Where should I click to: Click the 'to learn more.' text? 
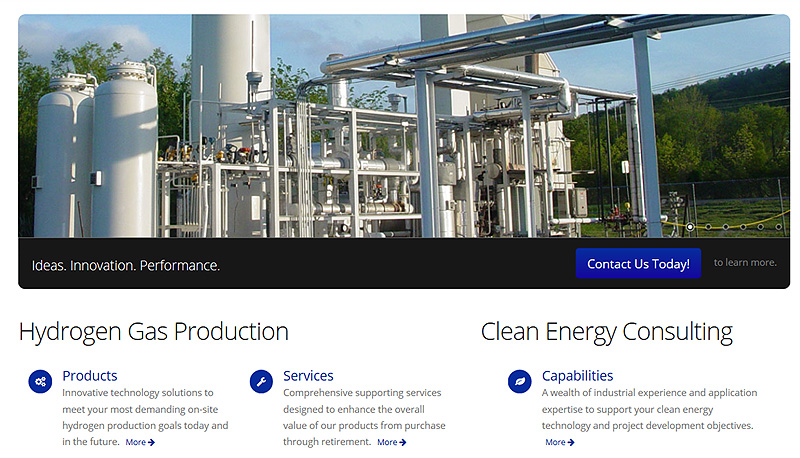click(x=745, y=263)
